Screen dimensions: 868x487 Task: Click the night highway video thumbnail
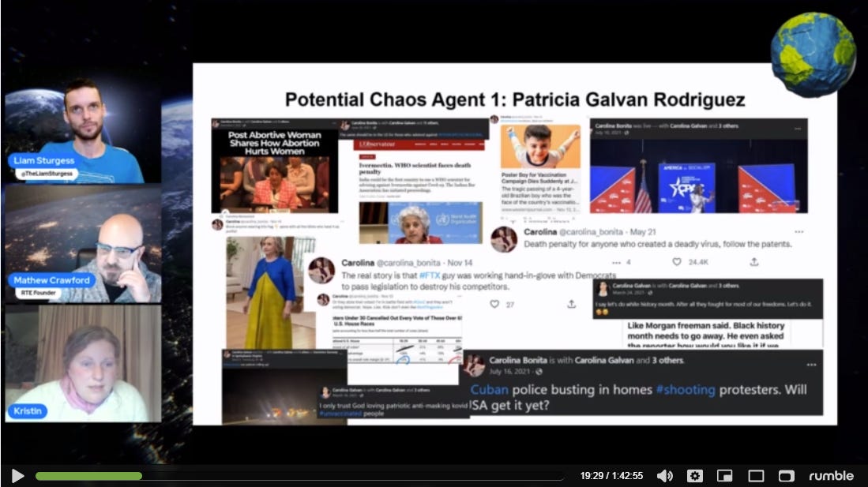coord(284,395)
